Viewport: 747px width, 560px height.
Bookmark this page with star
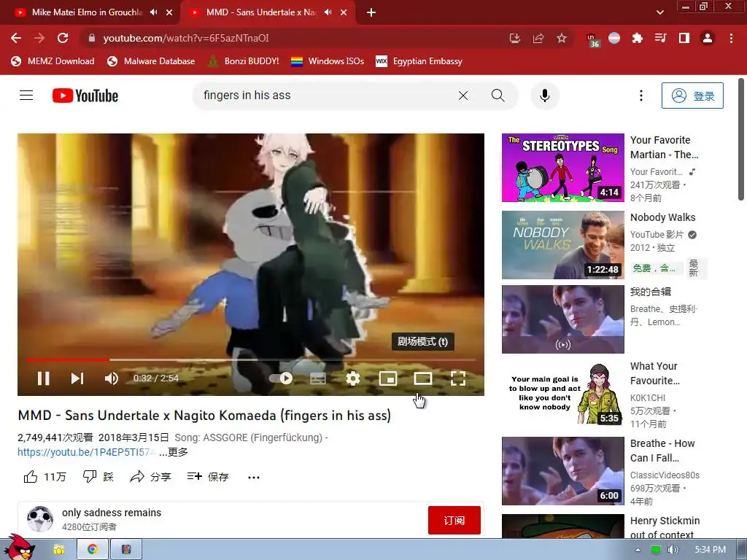[x=562, y=38]
